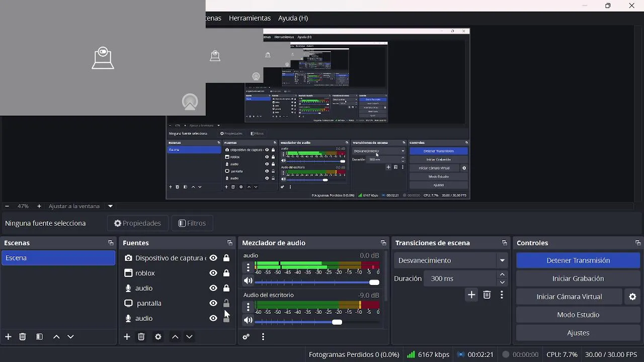Screen dimensions: 644x362
Task: Open the Herramientas menu
Action: [x=250, y=18]
